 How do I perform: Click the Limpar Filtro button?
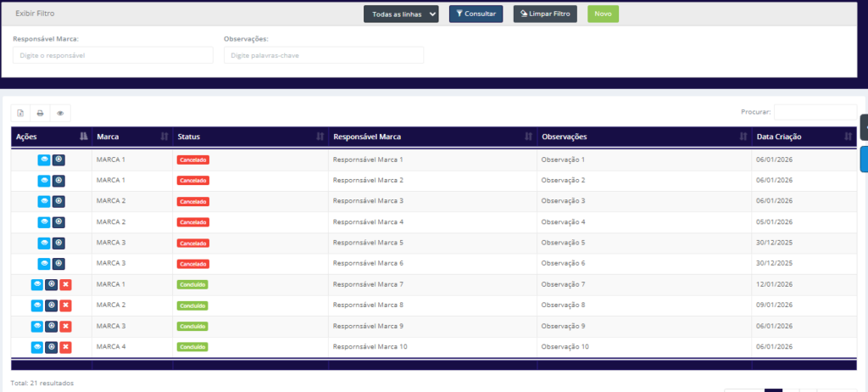click(x=545, y=14)
